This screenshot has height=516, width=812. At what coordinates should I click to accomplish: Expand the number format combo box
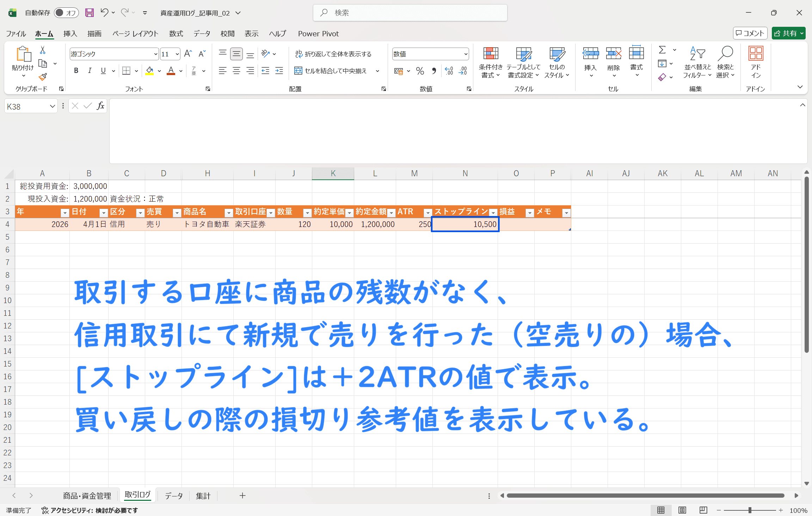coord(466,54)
